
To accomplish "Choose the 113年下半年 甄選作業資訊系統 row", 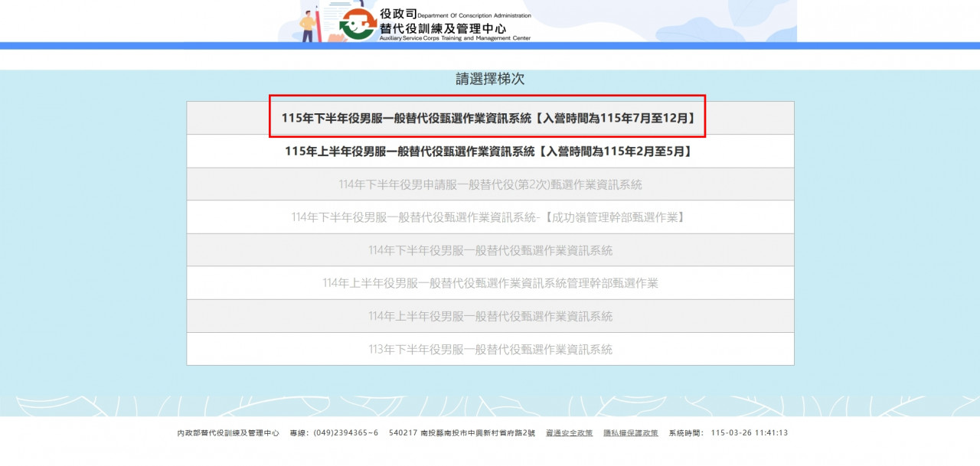I will click(490, 350).
